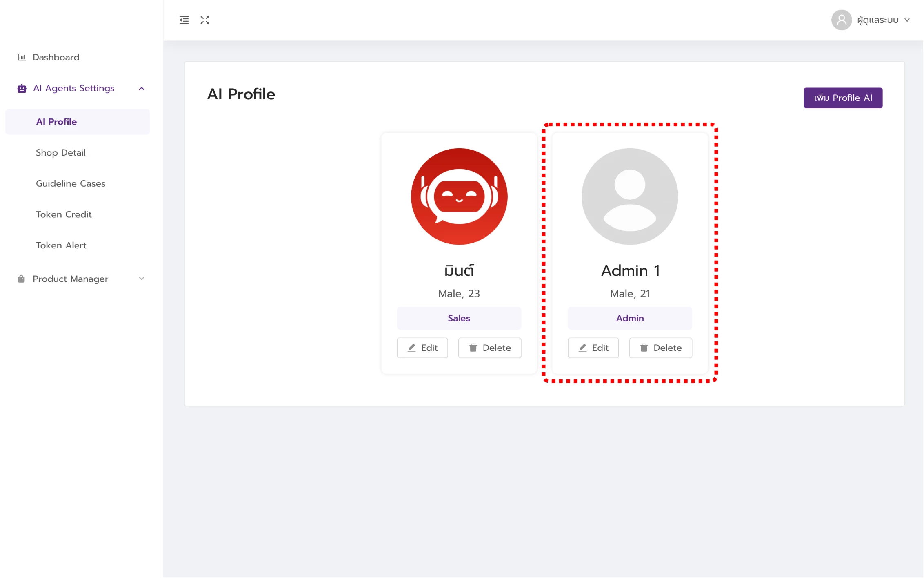Edit the มินต์ Sales profile
The width and height of the screenshot is (924, 578).
coord(422,348)
